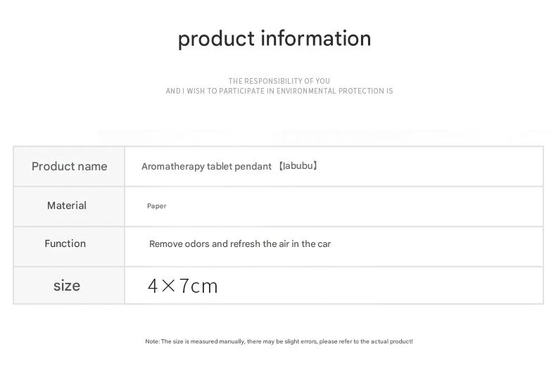The height and width of the screenshot is (392, 556).
Task: Click the word "car" in Function description
Action: pyautogui.click(x=324, y=244)
